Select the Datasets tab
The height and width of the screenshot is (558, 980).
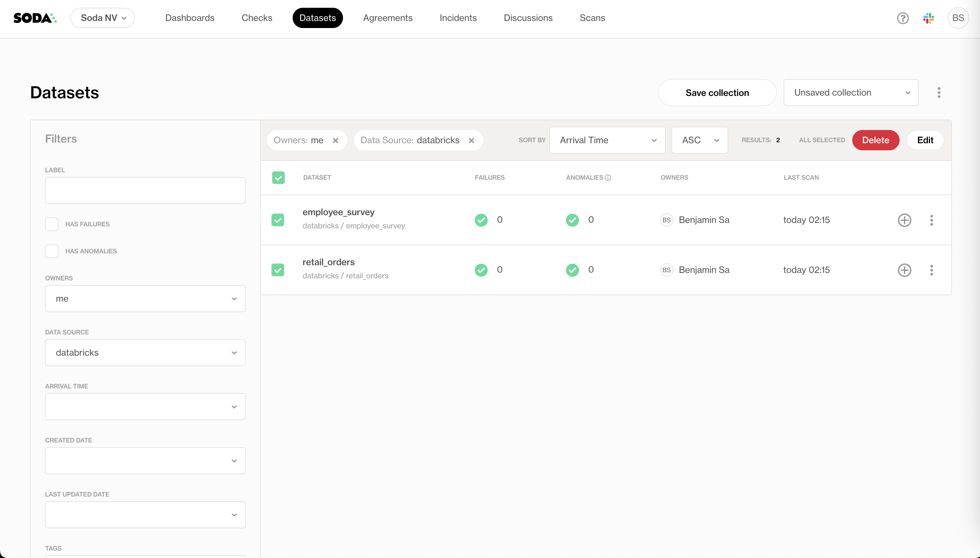pyautogui.click(x=317, y=18)
